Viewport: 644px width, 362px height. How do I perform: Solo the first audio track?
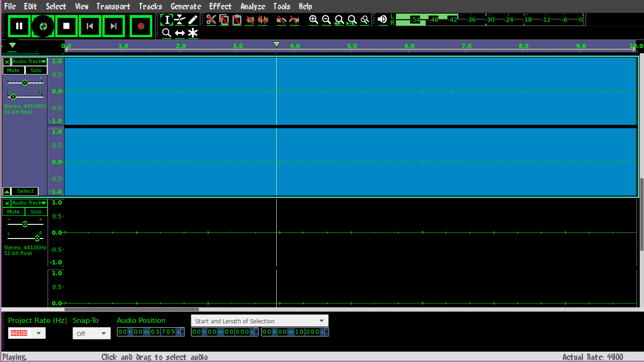point(36,70)
